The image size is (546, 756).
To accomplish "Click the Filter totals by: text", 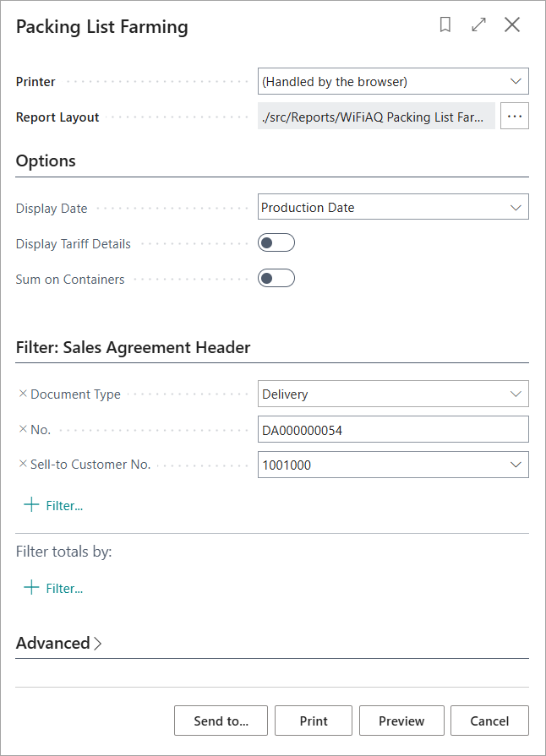I will [63, 552].
